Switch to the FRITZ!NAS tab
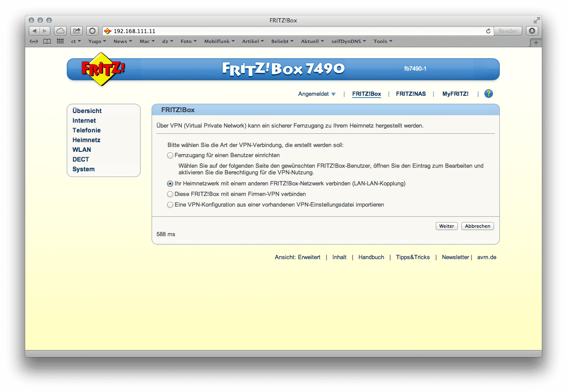 coord(411,94)
